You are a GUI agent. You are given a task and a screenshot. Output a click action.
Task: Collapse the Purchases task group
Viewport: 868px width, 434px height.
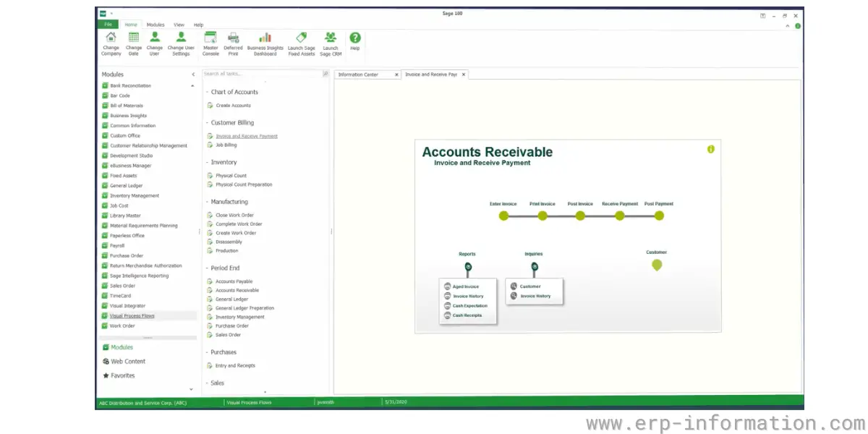pyautogui.click(x=206, y=352)
